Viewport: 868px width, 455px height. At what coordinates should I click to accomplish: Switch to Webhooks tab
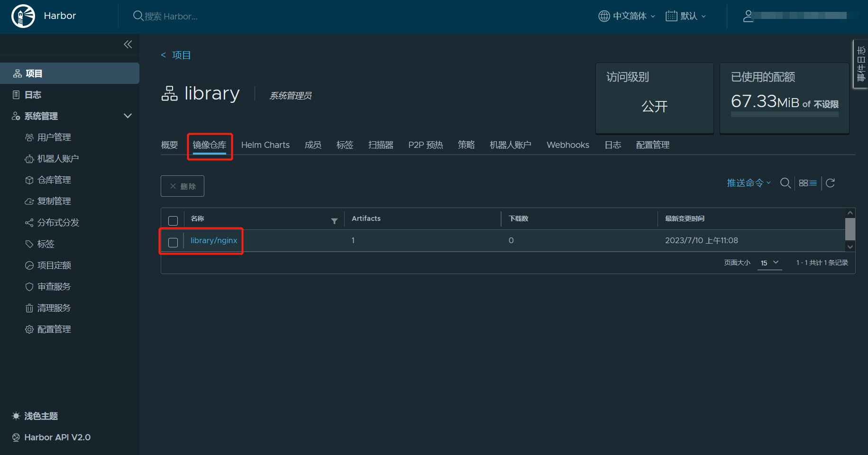tap(568, 145)
